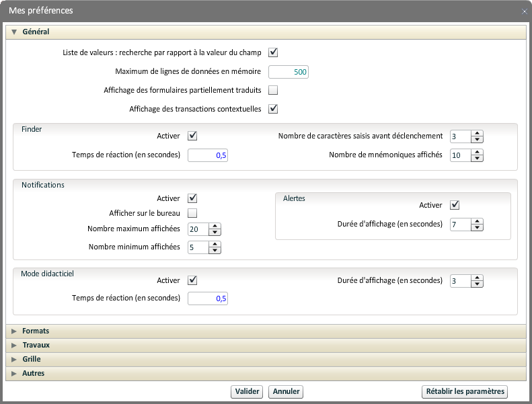Uncheck Activer in the Alertes group
Image resolution: width=532 pixels, height=404 pixels.
[x=455, y=205]
